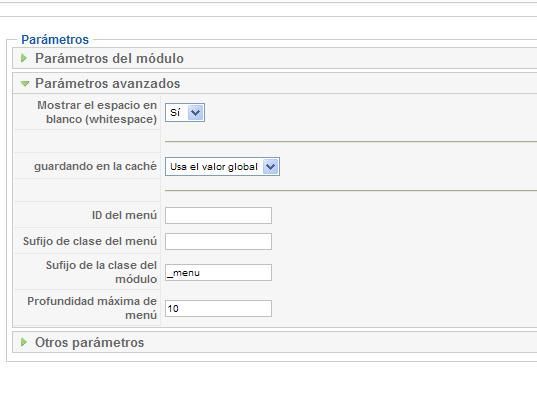The width and height of the screenshot is (537, 401).
Task: Focus the ID del menú text field
Action: (218, 215)
